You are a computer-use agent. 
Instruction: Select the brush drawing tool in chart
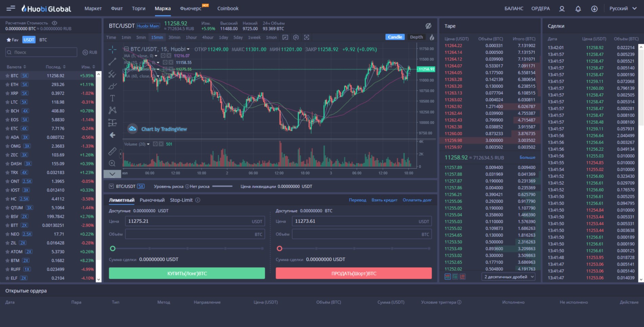(112, 86)
